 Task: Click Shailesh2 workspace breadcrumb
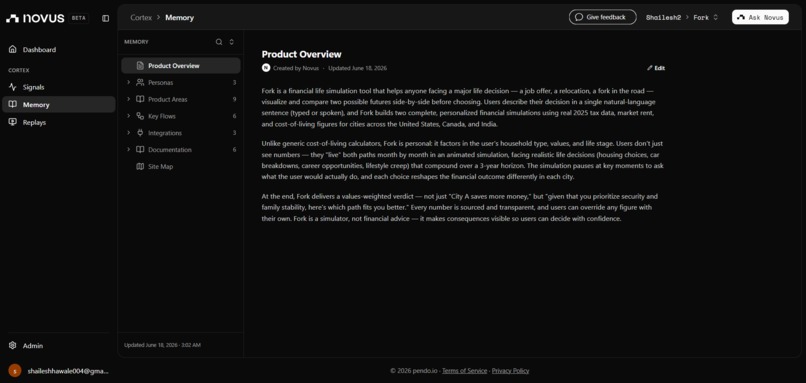point(663,17)
